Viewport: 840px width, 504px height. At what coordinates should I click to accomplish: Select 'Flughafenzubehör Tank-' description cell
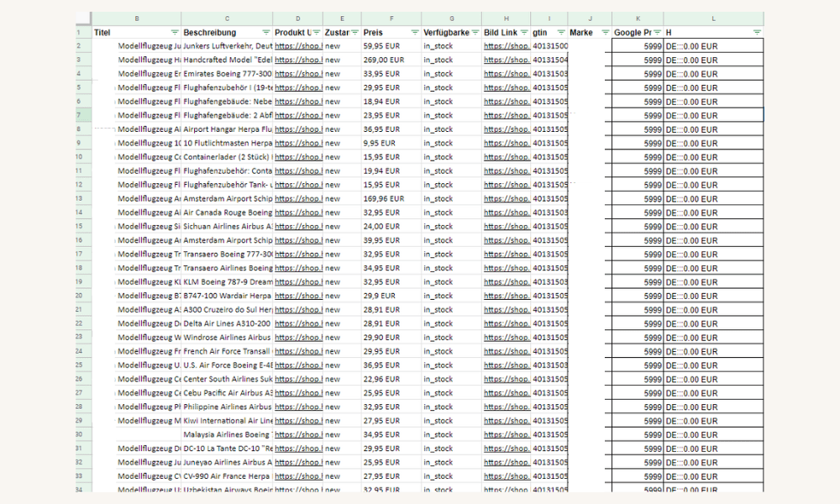[x=227, y=185]
